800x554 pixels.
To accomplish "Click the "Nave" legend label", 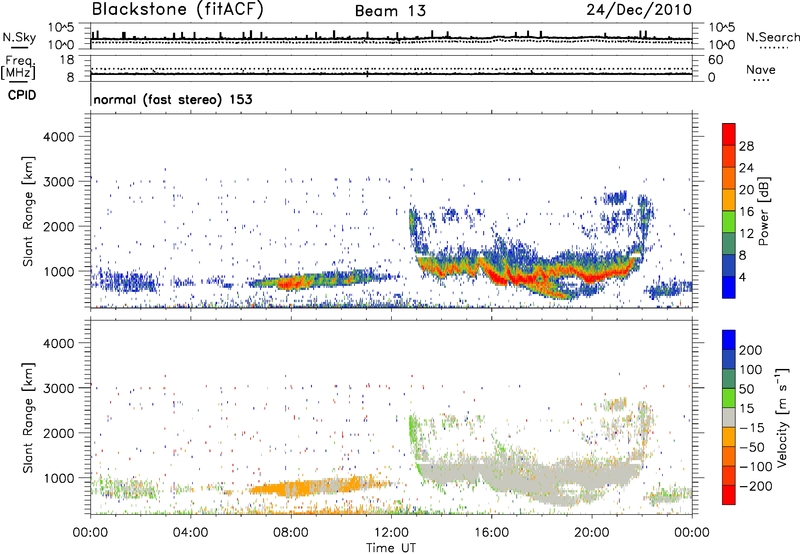I will (x=760, y=69).
